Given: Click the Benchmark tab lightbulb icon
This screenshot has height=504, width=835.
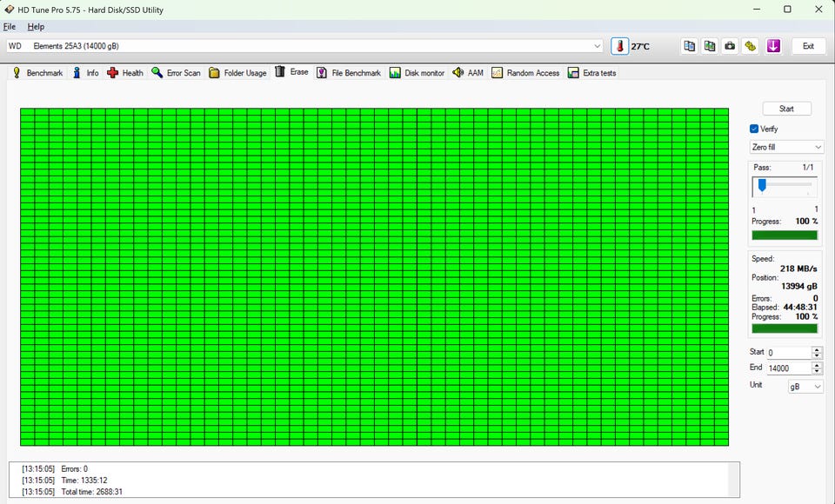Looking at the screenshot, I should 17,73.
